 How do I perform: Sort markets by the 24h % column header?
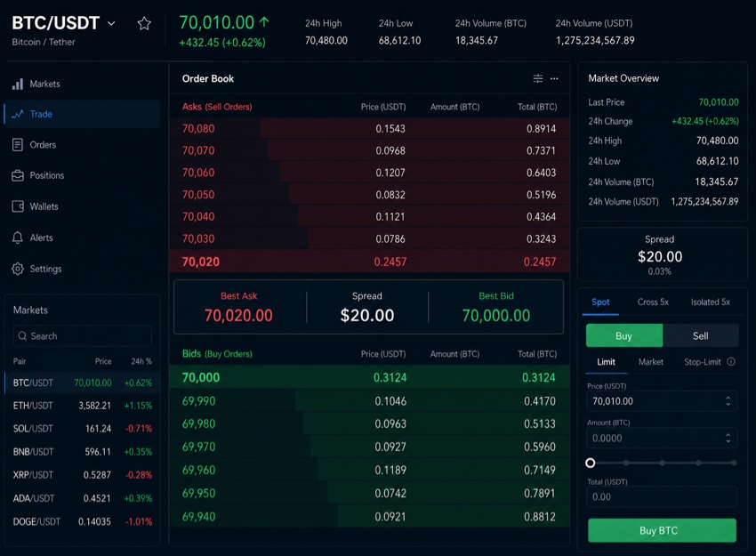141,361
